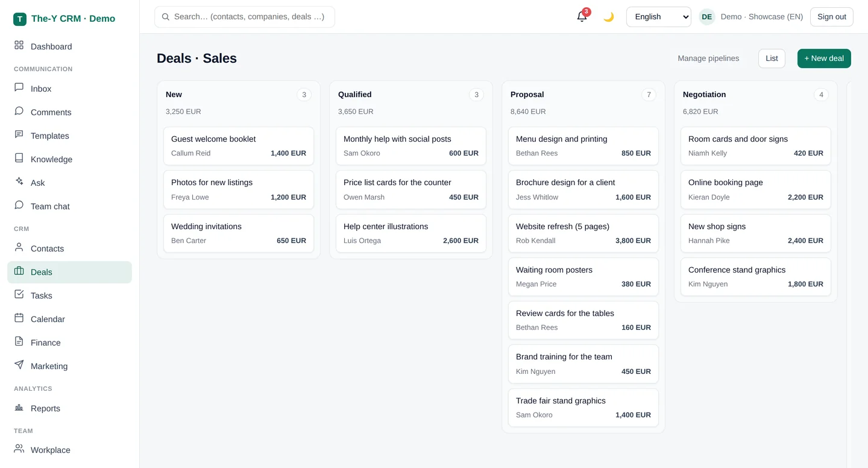Open the Waiting room posters deal
Image resolution: width=868 pixels, height=468 pixels.
pyautogui.click(x=583, y=277)
